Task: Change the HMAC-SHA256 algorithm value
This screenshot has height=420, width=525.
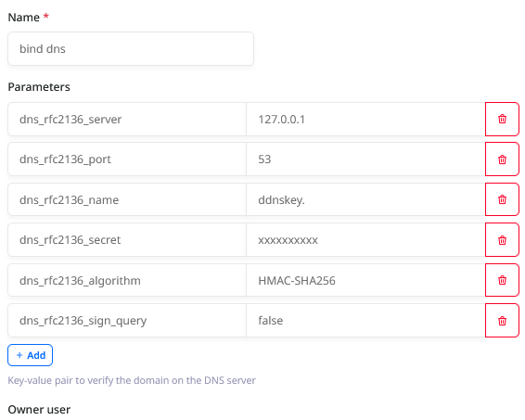Action: coord(365,280)
